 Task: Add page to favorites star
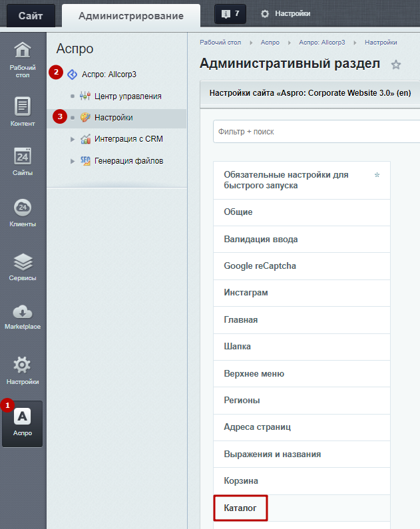[396, 65]
